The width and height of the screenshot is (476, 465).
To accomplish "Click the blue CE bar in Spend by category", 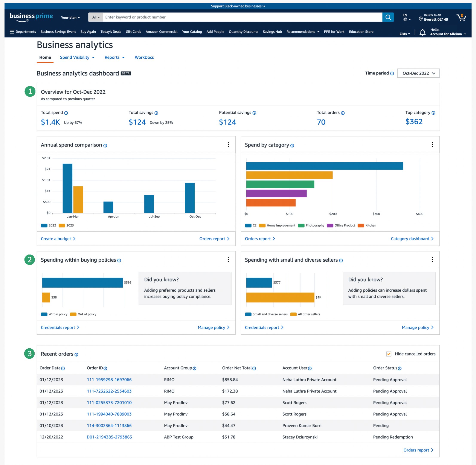I will (x=325, y=166).
